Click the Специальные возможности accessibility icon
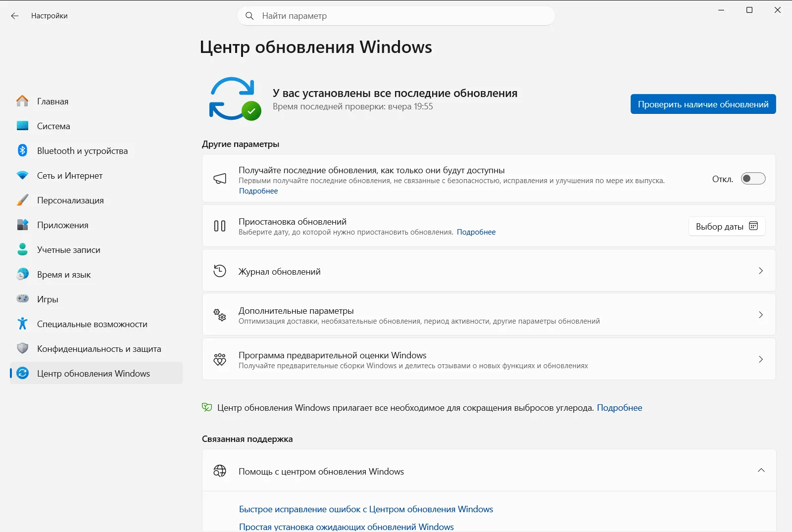792x532 pixels. [22, 324]
